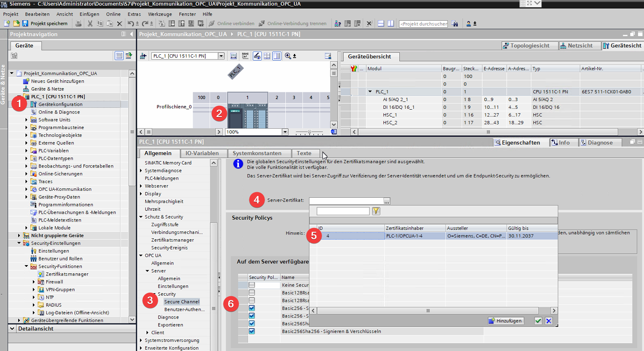
Task: Click the Gerätekonfiguration item
Action: tap(60, 104)
